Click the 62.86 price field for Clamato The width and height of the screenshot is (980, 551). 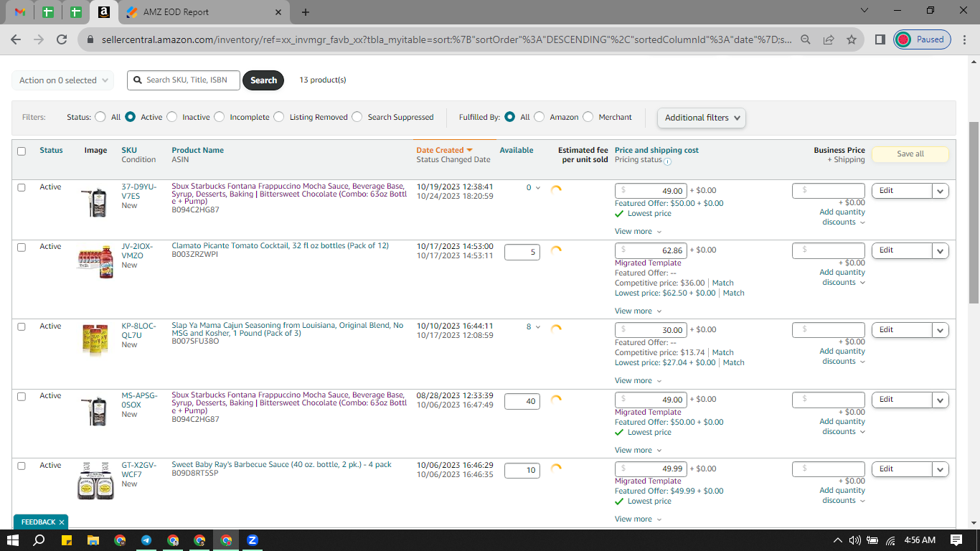click(651, 250)
